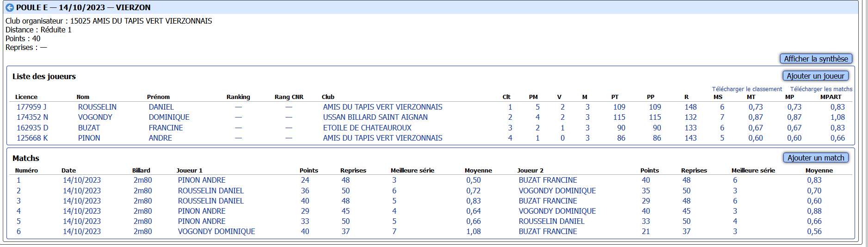Click the back arrow icon beside POULE E
The height and width of the screenshot is (247, 868).
point(9,7)
